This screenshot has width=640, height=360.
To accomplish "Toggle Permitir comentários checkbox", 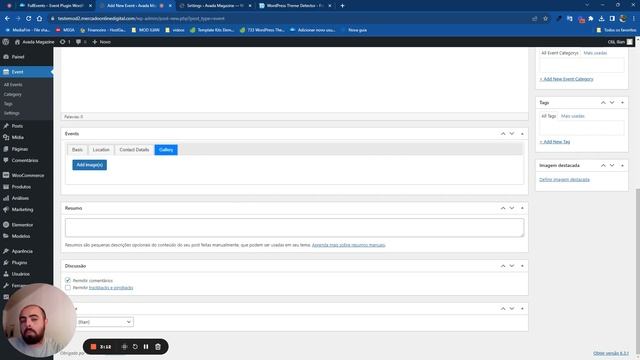I will 68,280.
